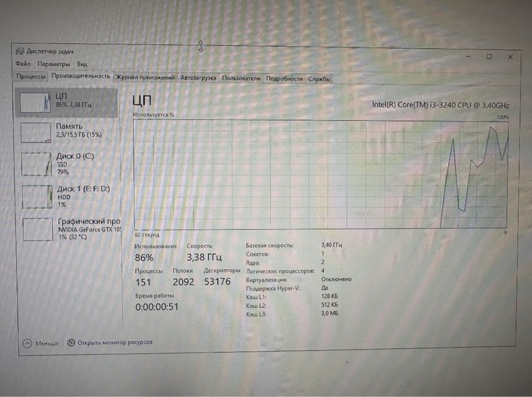Click the CPU usage graph area

pos(321,174)
